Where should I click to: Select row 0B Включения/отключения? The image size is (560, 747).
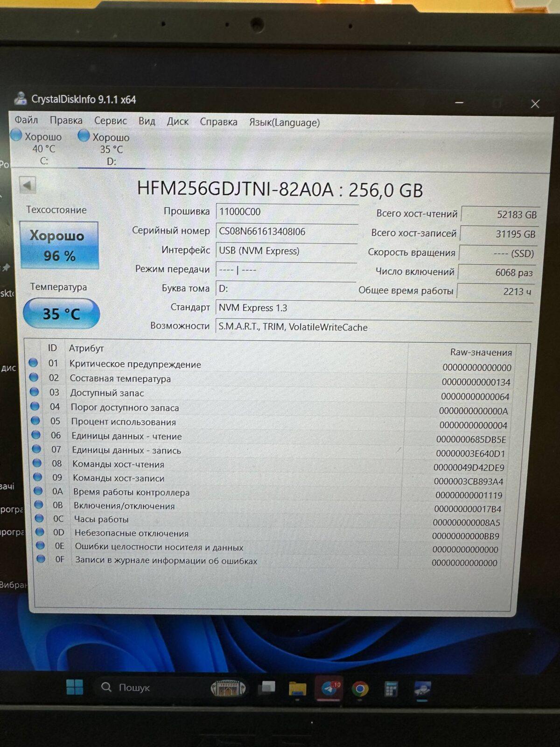tap(271, 507)
